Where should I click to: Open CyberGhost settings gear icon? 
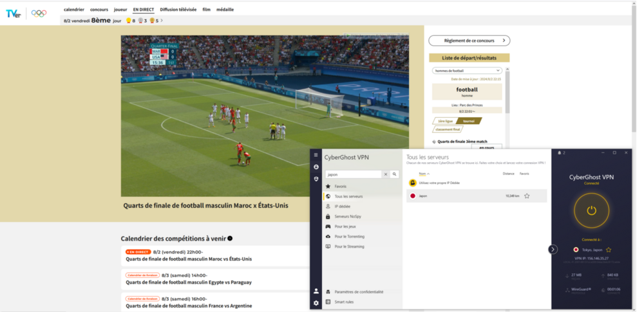click(316, 303)
